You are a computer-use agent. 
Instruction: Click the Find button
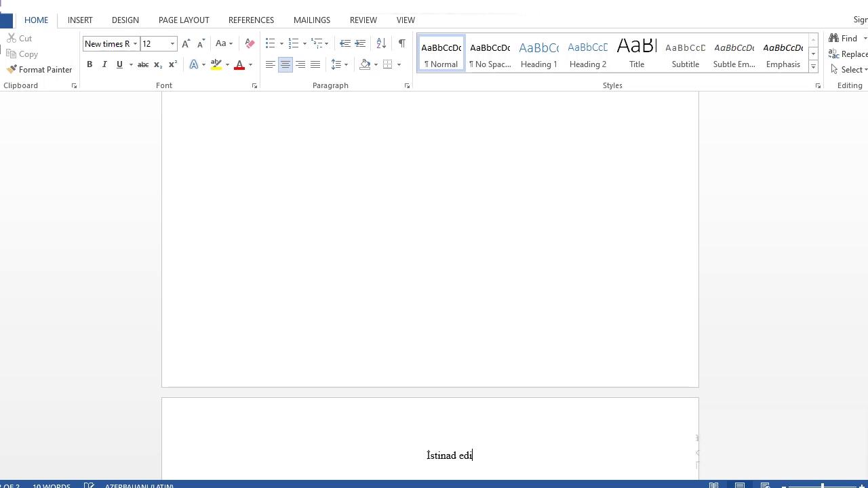click(844, 38)
